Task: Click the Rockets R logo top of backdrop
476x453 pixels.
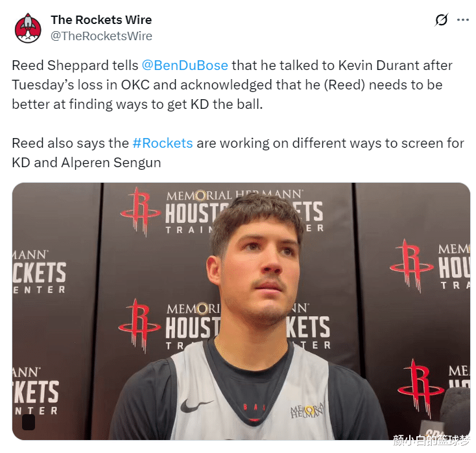Action: (141, 211)
